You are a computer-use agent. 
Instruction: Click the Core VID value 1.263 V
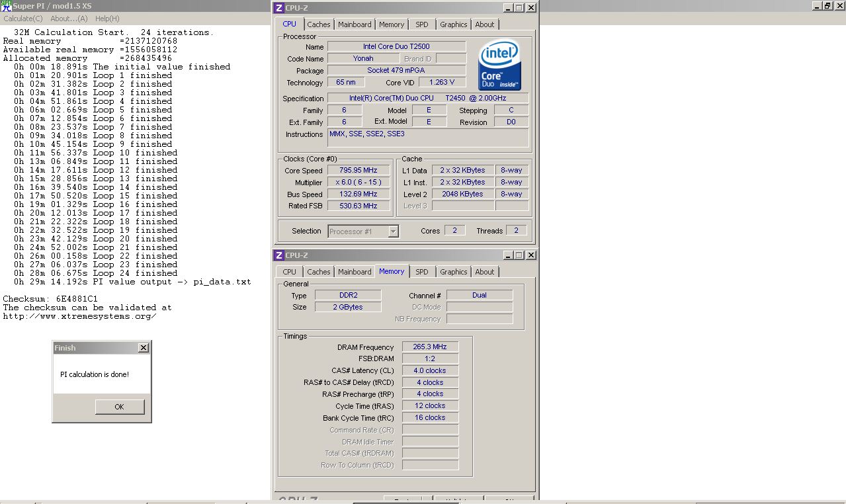click(x=441, y=83)
